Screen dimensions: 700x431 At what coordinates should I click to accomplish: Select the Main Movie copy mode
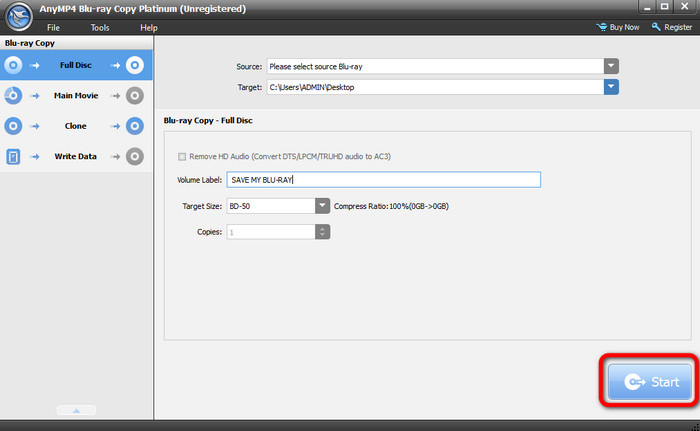pos(76,96)
